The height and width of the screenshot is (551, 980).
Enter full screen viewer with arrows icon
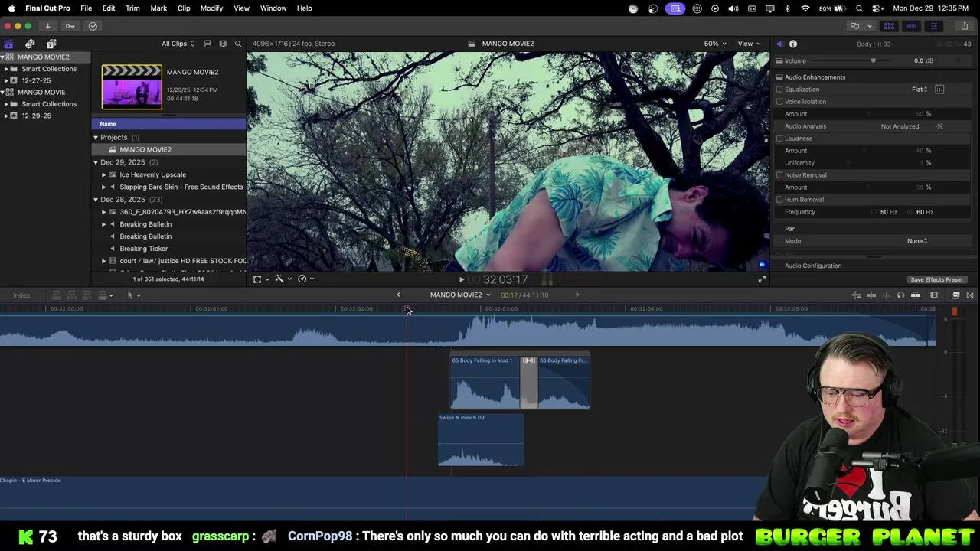762,279
